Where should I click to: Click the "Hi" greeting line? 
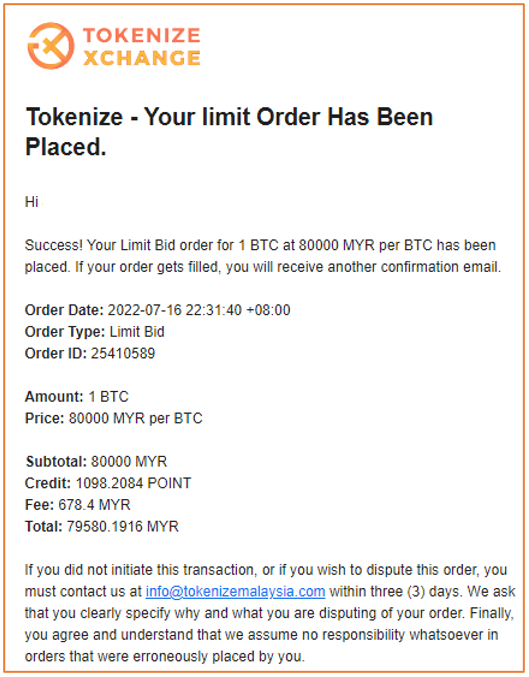pyautogui.click(x=32, y=202)
